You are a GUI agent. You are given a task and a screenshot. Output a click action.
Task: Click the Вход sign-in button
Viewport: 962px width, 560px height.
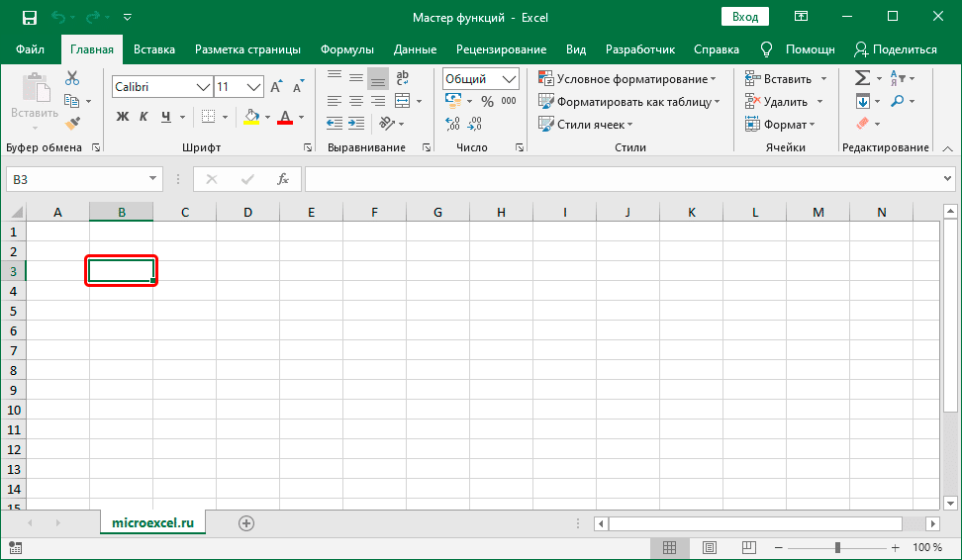(x=745, y=17)
